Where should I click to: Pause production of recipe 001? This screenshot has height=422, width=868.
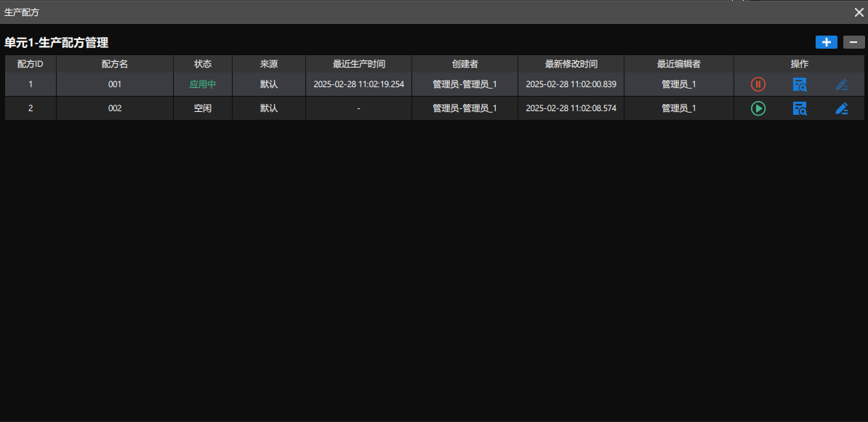click(758, 84)
